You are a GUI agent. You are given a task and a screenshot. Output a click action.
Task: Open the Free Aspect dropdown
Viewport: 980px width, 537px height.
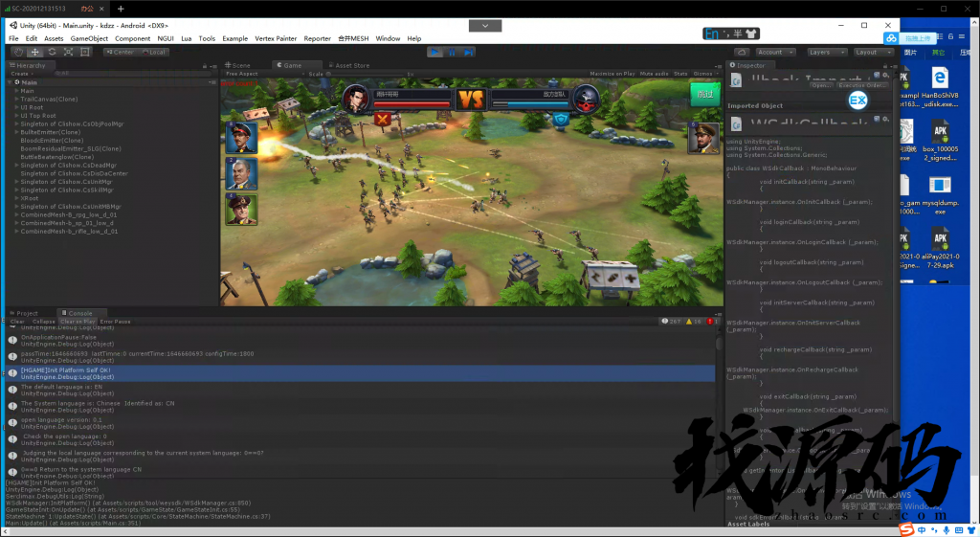pyautogui.click(x=265, y=74)
